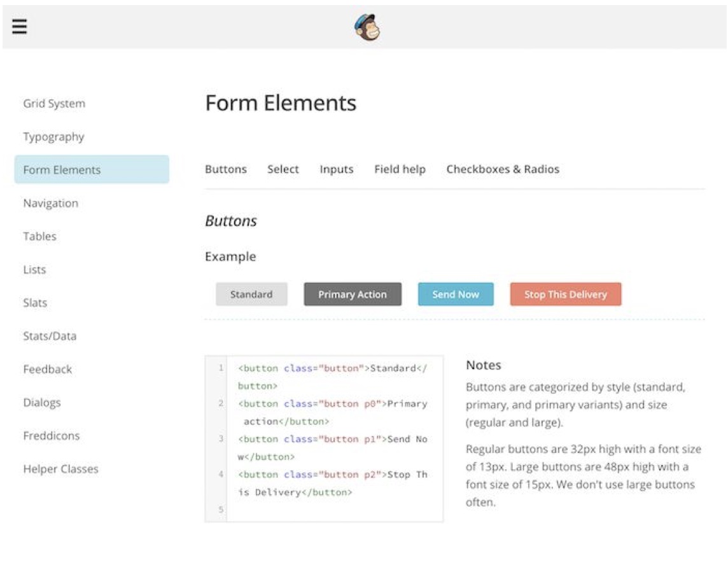The height and width of the screenshot is (570, 728).
Task: Open Tables in the sidebar
Action: click(40, 236)
